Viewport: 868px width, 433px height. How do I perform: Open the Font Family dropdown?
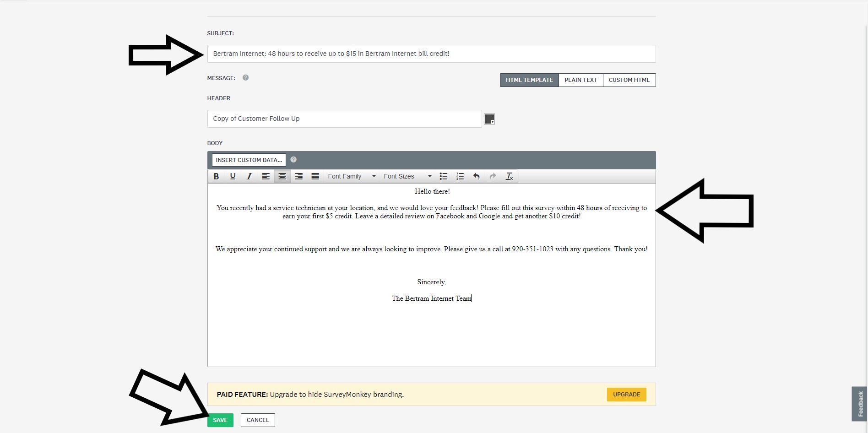(351, 176)
